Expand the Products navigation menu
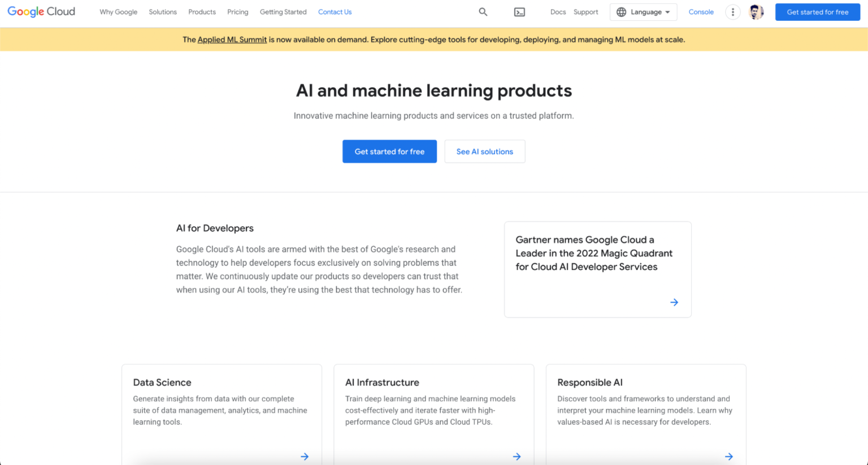Viewport: 868px width, 465px height. [x=202, y=12]
